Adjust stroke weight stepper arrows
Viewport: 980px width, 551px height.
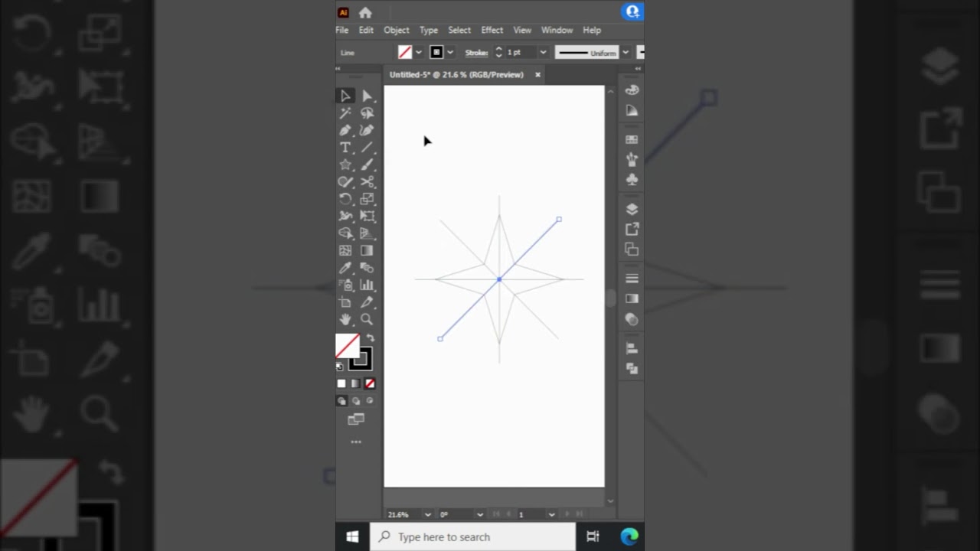click(x=498, y=53)
